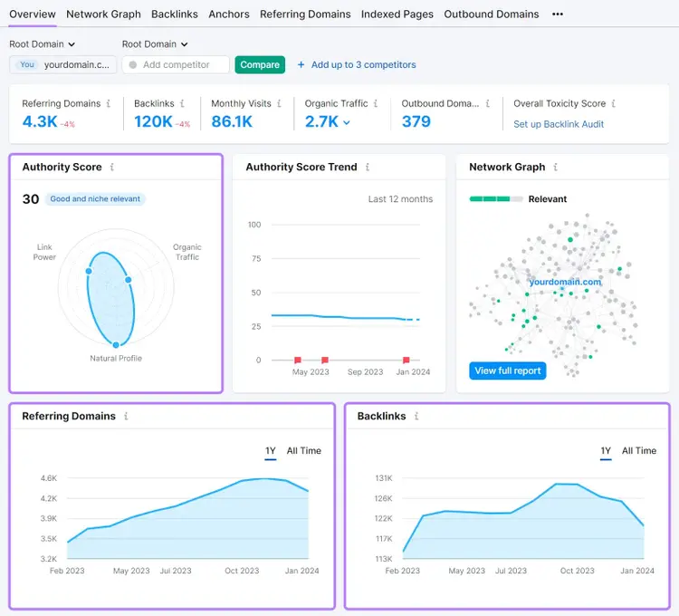Open the Overview tab
Image resolution: width=679 pixels, height=616 pixels.
click(33, 14)
